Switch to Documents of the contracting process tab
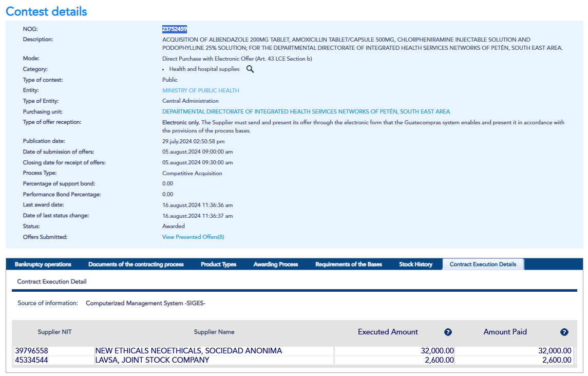Screen dimensions: 588x376 pos(136,265)
